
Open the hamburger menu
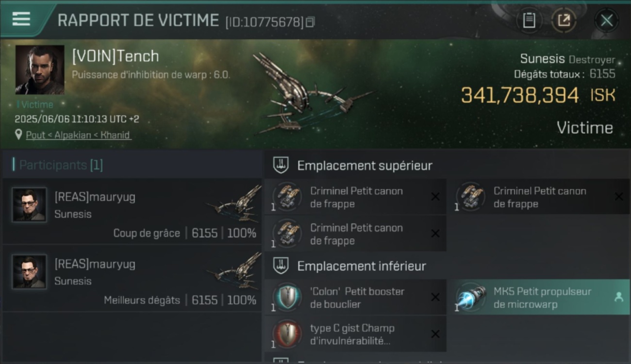point(21,19)
